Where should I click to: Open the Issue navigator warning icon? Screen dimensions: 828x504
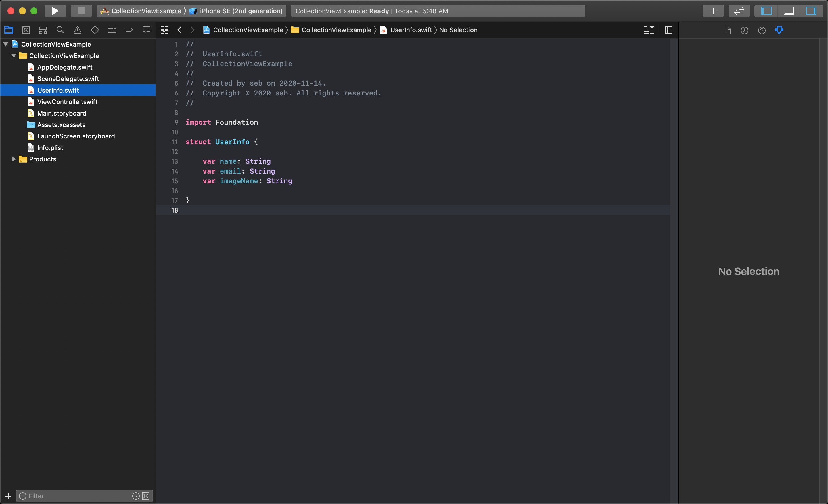point(78,30)
